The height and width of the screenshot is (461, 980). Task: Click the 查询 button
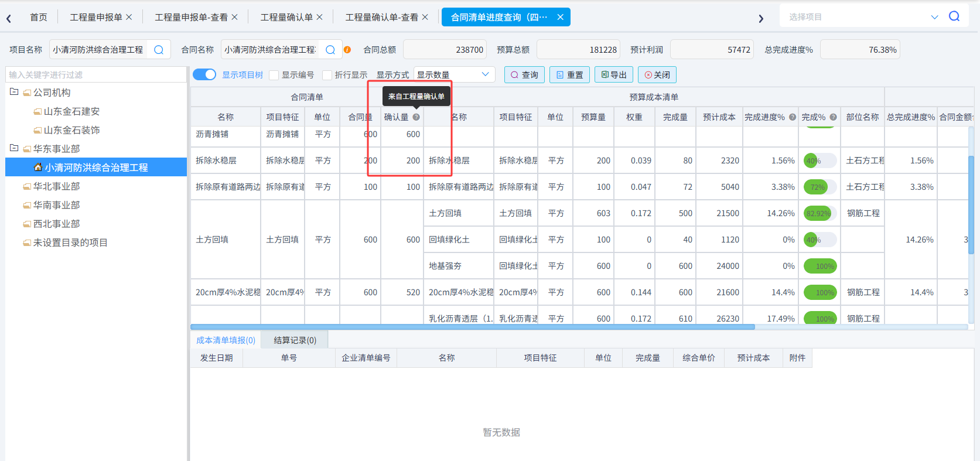[x=524, y=74]
